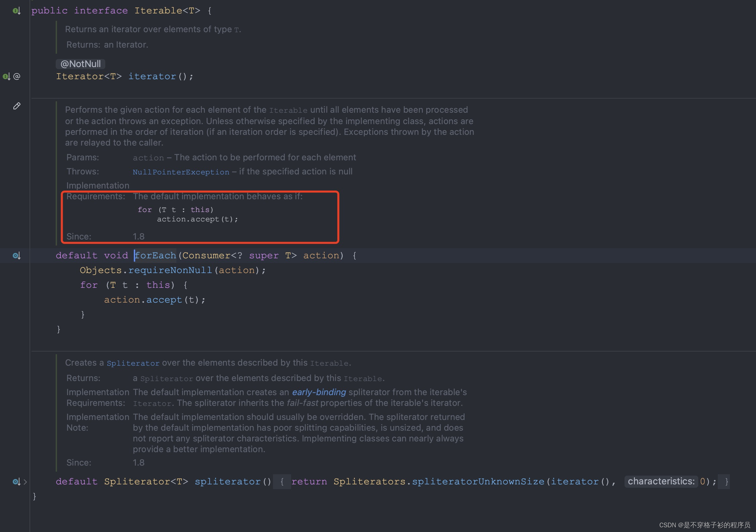
Task: Click the Spliterators class reference
Action: click(x=369, y=482)
